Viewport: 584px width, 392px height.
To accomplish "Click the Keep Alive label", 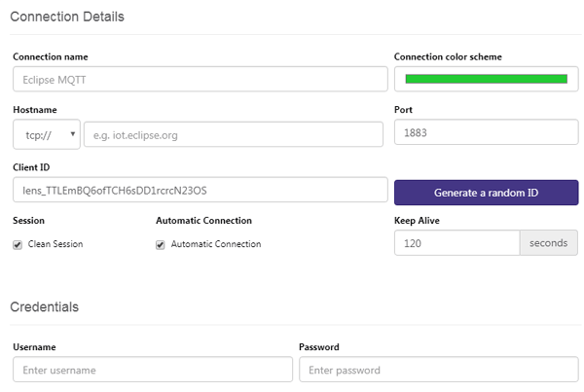I will [x=418, y=221].
